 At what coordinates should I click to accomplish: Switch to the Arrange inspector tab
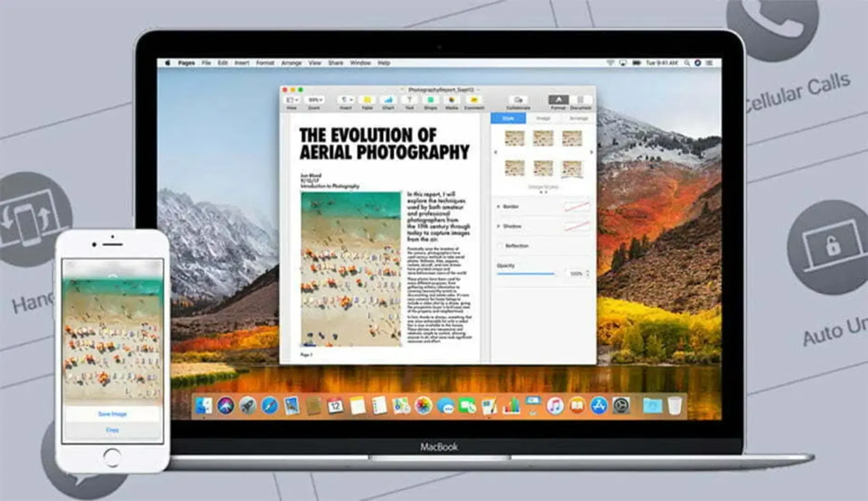578,118
